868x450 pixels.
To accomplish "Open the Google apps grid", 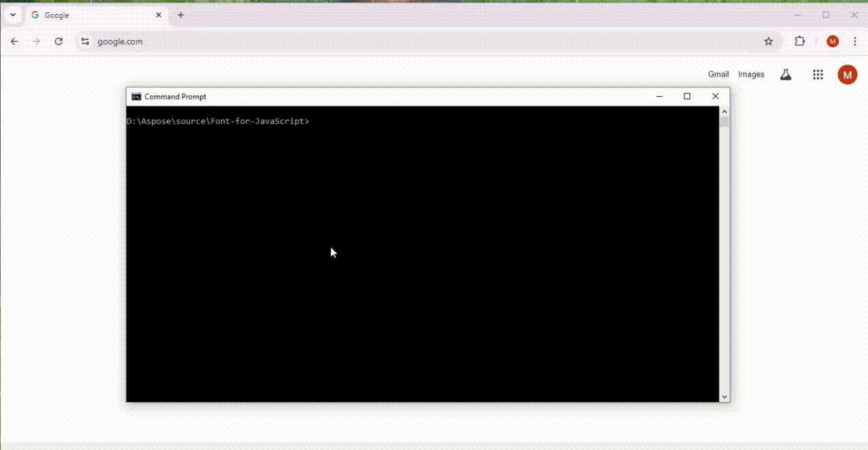I will click(x=818, y=75).
